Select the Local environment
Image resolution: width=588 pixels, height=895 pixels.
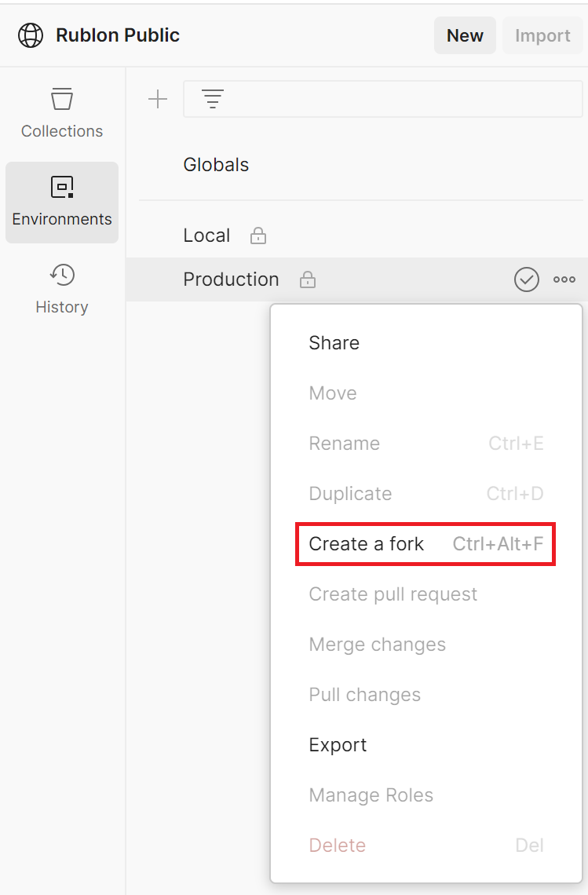[206, 236]
